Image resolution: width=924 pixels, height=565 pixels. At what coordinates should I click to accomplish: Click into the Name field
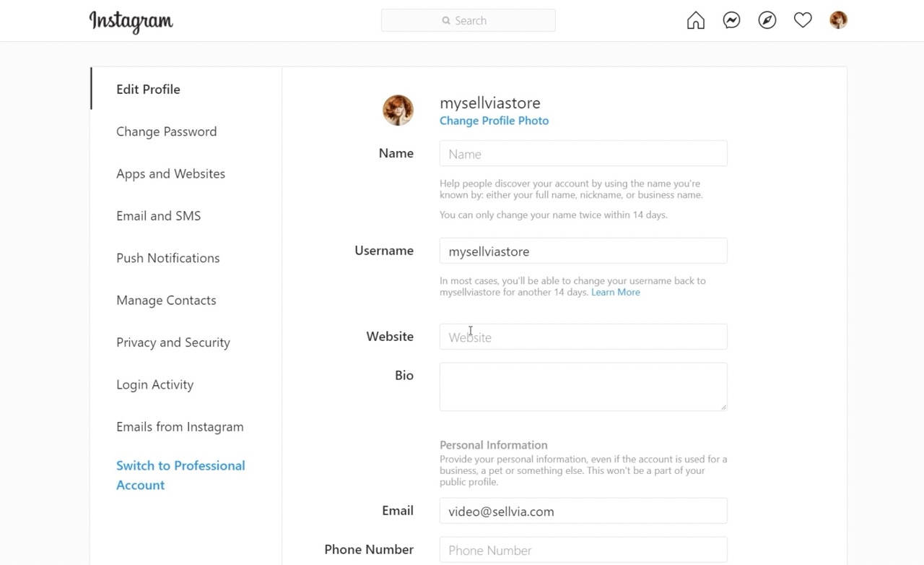583,154
